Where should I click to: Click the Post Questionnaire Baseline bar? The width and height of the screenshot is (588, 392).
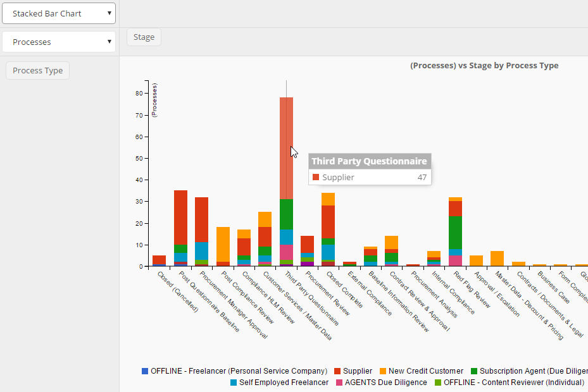(181, 228)
